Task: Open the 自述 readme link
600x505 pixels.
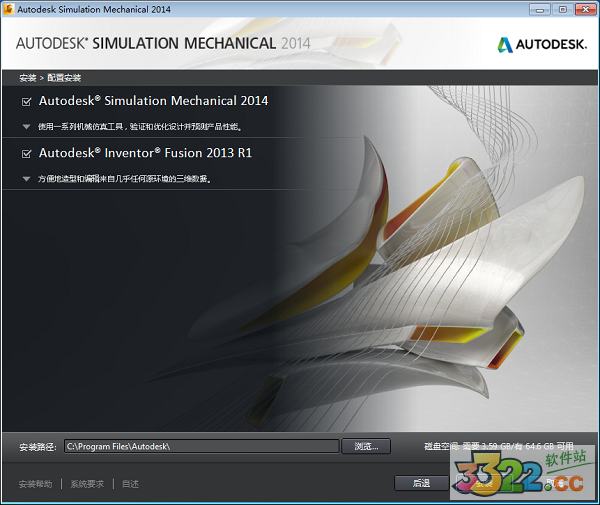Action: tap(130, 484)
